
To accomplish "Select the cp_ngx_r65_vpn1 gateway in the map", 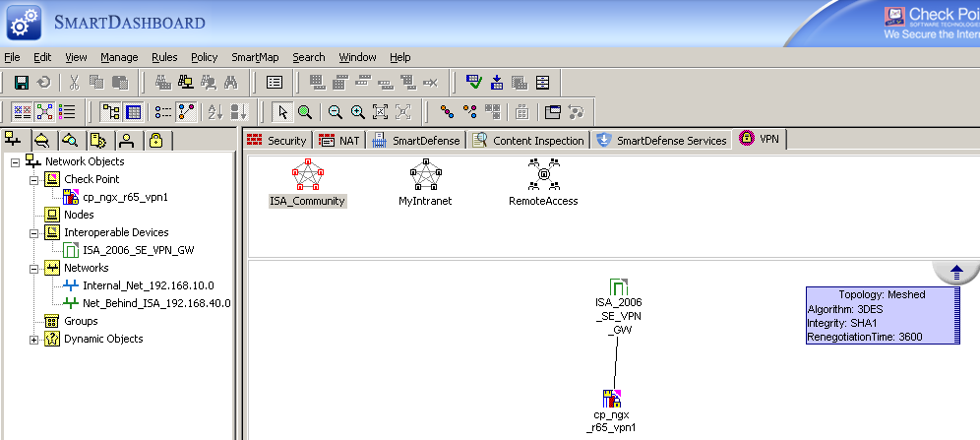I will (x=611, y=411).
